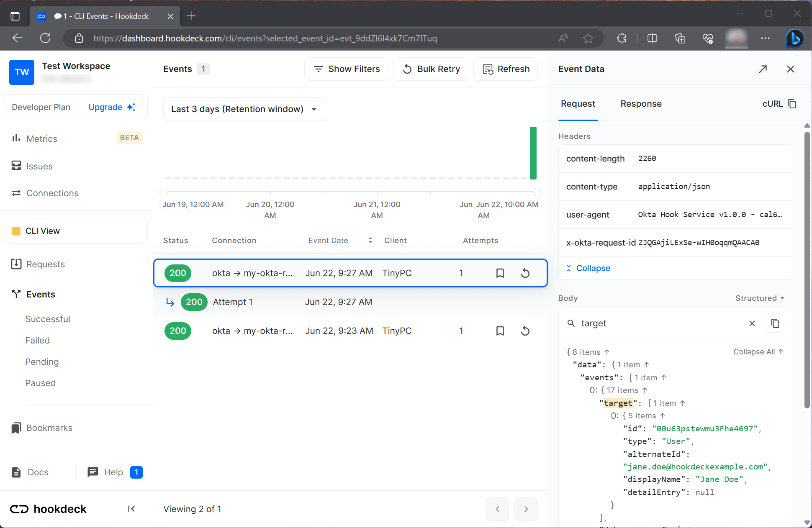Open the Bookmarks panel
This screenshot has height=528, width=812.
(49, 428)
